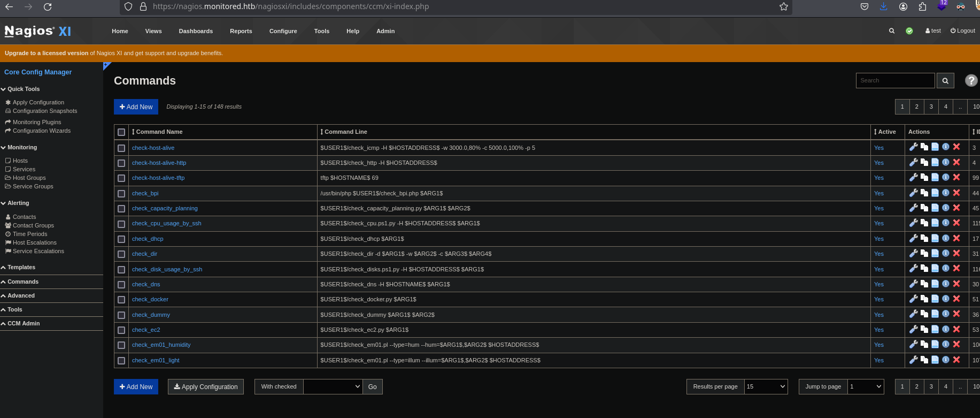Screen dimensions: 980x418
Task: Open the Admin menu
Action: [x=385, y=31]
